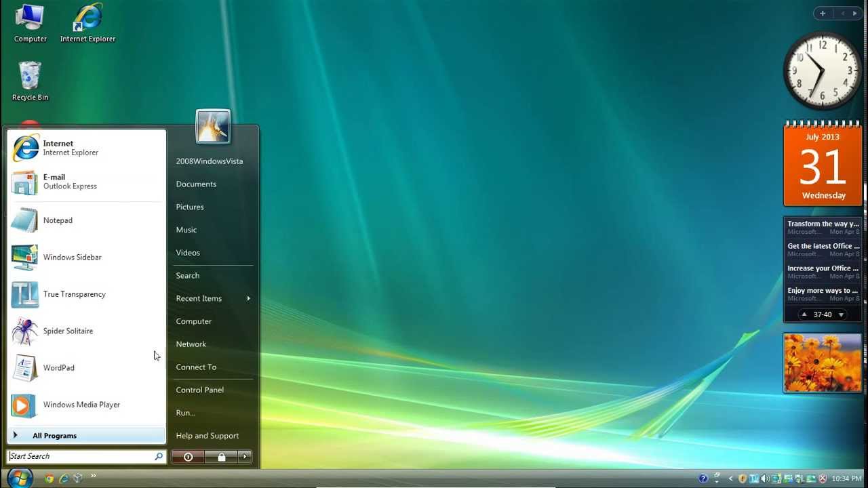Open the Recycle Bin on the desktop
The width and height of the screenshot is (868, 488).
[x=30, y=81]
